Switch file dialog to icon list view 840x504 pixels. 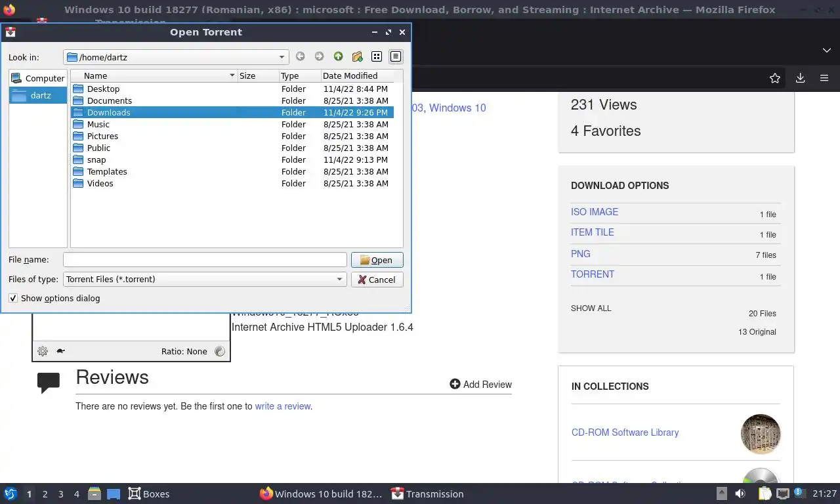(x=377, y=57)
